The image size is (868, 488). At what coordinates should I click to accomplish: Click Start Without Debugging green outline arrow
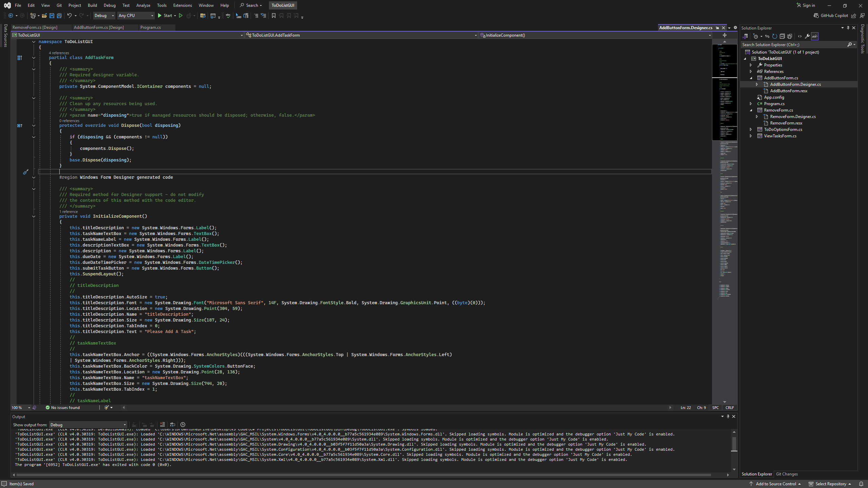(181, 16)
